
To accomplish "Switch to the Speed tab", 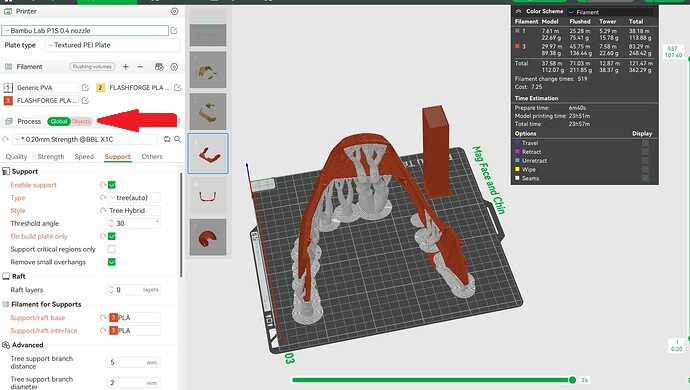I will [x=84, y=157].
